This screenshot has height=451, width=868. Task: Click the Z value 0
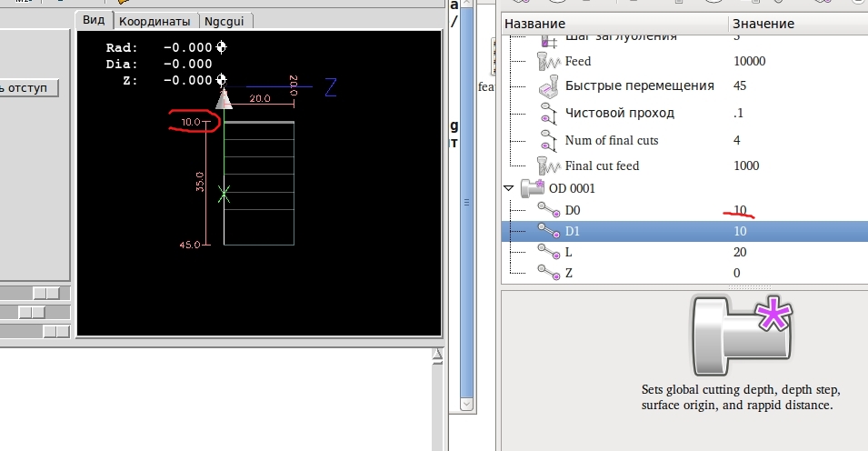pyautogui.click(x=737, y=273)
